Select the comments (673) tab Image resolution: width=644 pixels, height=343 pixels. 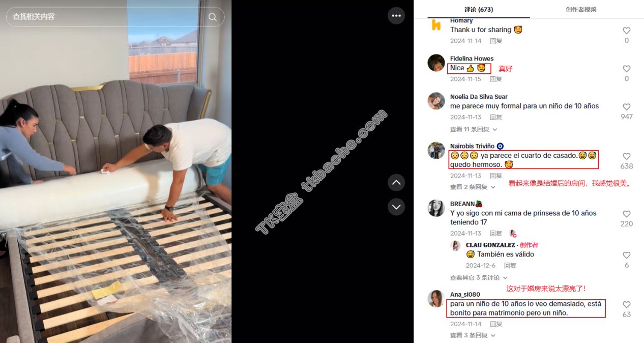pyautogui.click(x=479, y=9)
